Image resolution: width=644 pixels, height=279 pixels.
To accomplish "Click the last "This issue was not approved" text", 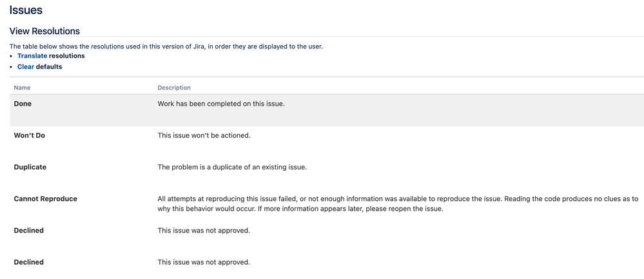I will pos(204,262).
